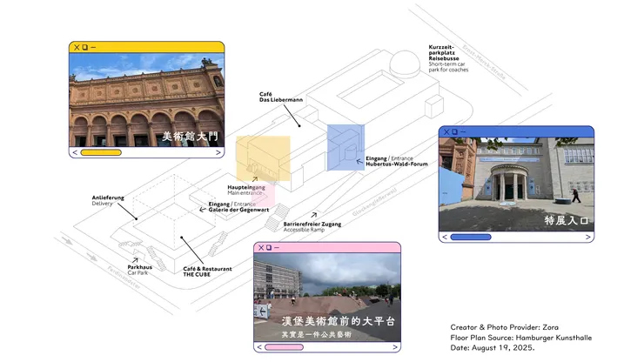Open the 美術館大門 building facade photo
The width and height of the screenshot is (644, 362).
146,100
